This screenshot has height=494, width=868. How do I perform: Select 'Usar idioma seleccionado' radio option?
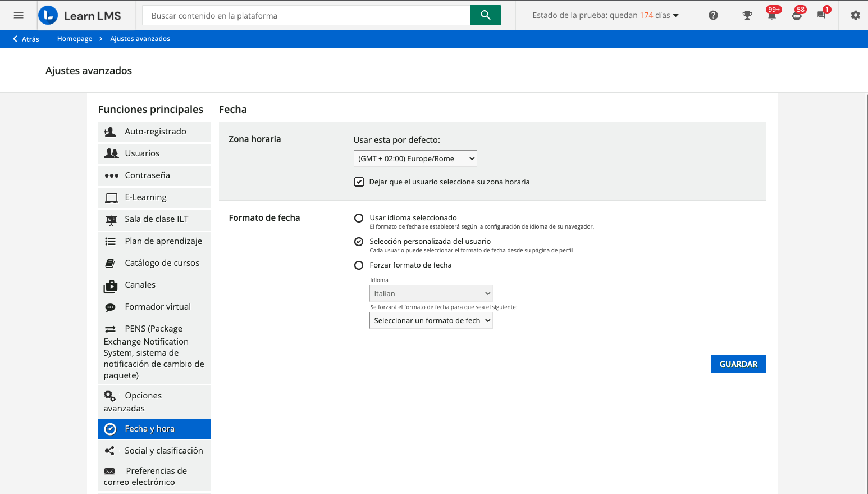coord(359,217)
